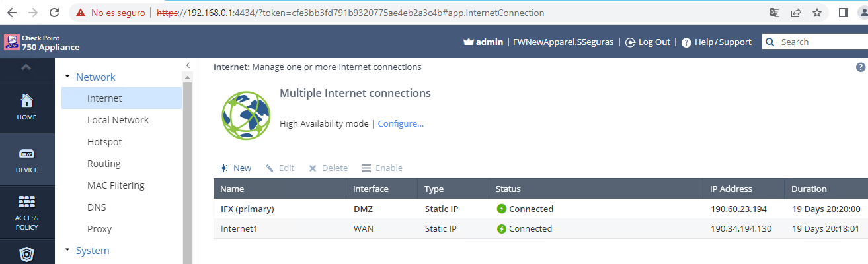Viewport: 868px width, 264px height.
Task: Bookmark this page with star icon
Action: pos(817,13)
